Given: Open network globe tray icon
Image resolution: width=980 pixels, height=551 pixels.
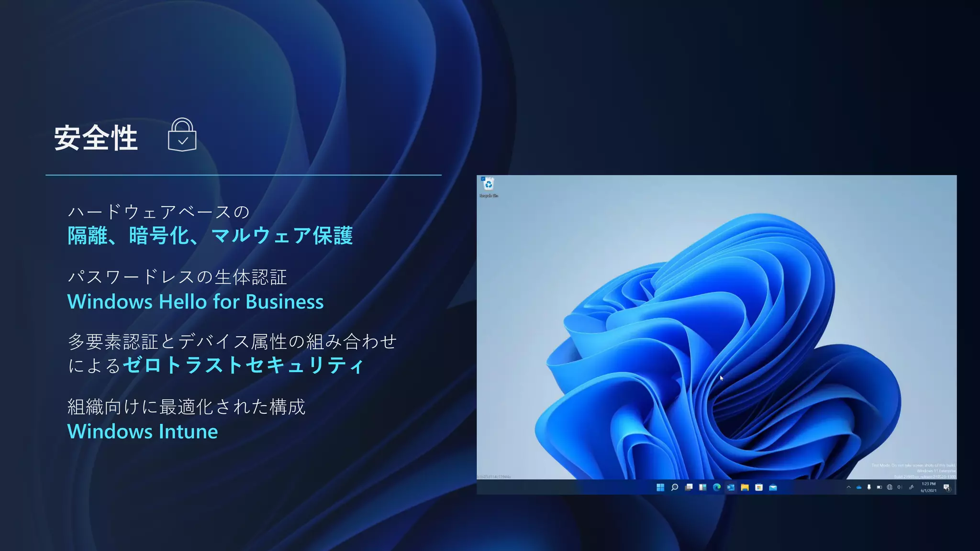Looking at the screenshot, I should [x=890, y=487].
